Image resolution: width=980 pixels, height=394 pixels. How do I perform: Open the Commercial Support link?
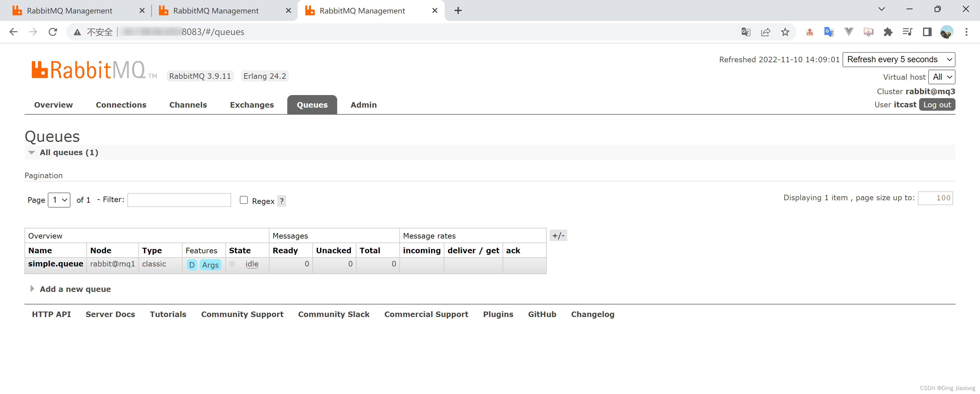pos(426,314)
